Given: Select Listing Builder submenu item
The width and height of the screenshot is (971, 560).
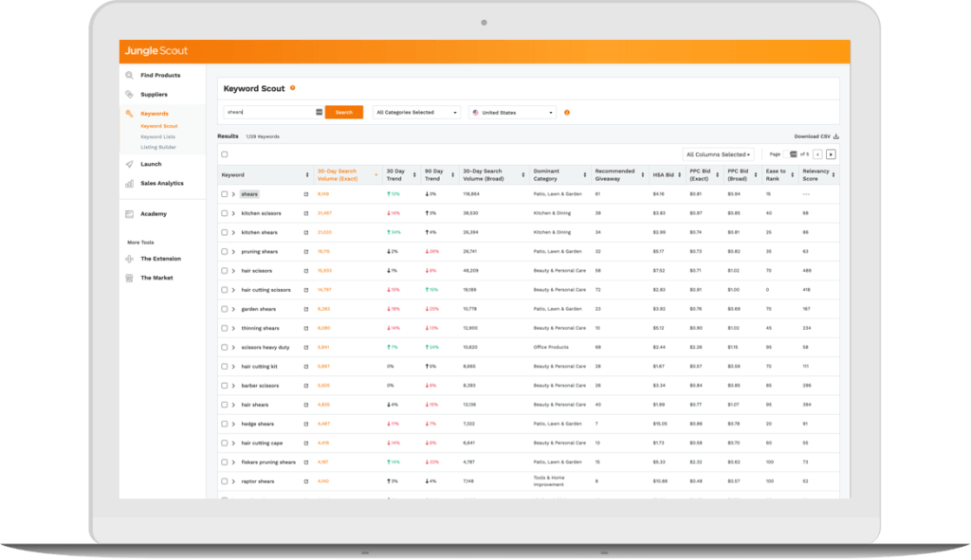Looking at the screenshot, I should coord(158,147).
